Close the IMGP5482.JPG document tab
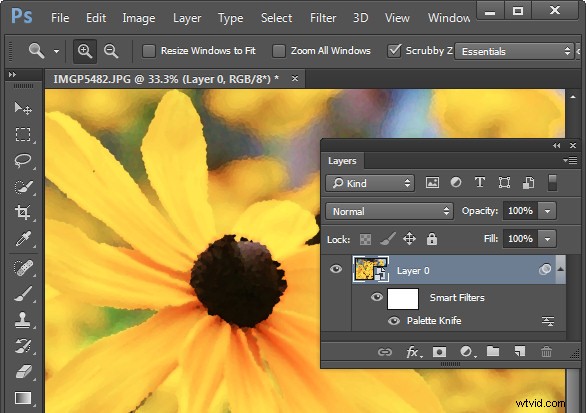 point(295,78)
